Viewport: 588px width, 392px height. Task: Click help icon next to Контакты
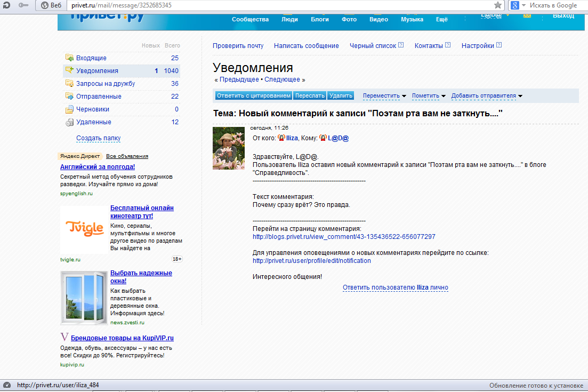pyautogui.click(x=448, y=45)
